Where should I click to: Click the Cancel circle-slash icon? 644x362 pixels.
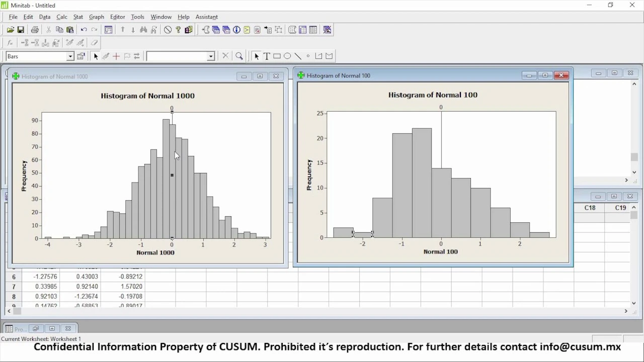point(168,30)
